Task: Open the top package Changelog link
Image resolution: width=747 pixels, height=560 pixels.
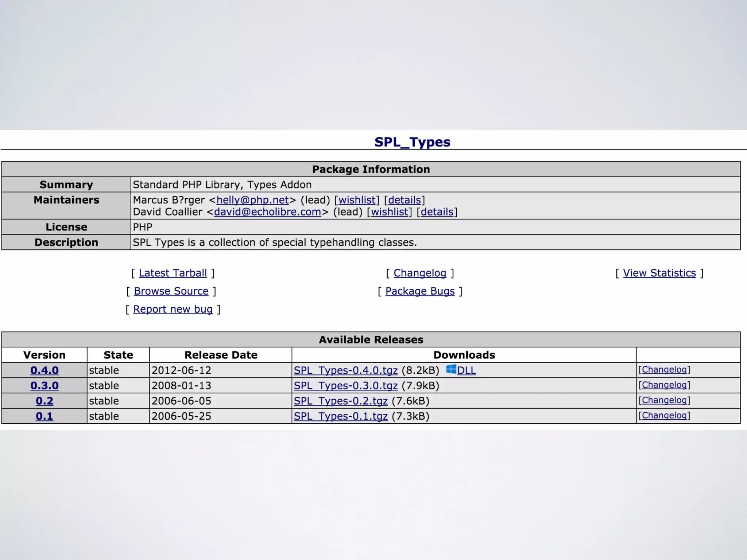Action: 420,273
